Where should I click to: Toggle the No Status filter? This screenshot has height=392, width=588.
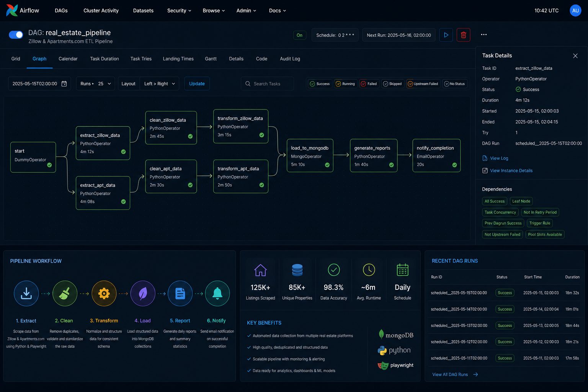click(x=455, y=84)
